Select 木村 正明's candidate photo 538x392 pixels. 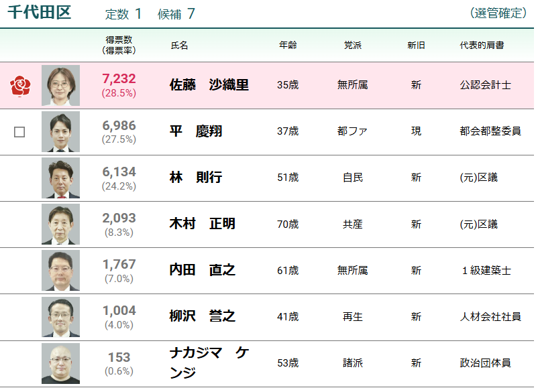(x=61, y=224)
